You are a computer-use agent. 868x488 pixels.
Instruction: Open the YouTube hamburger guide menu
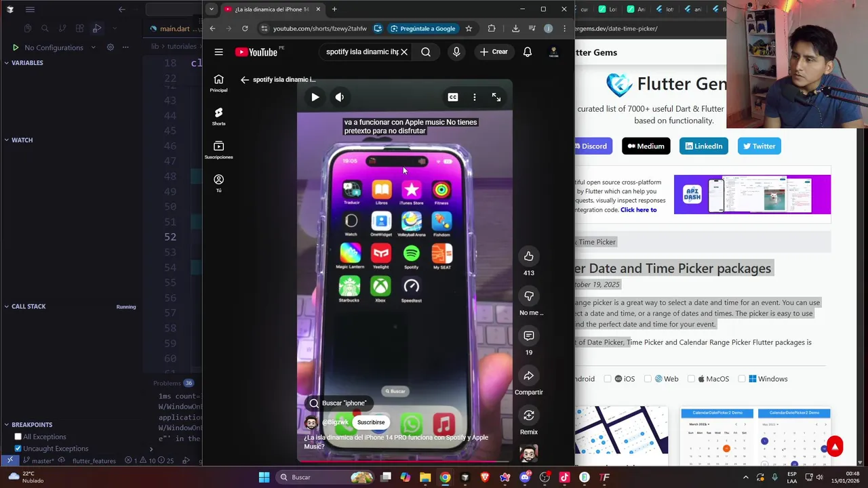click(218, 52)
